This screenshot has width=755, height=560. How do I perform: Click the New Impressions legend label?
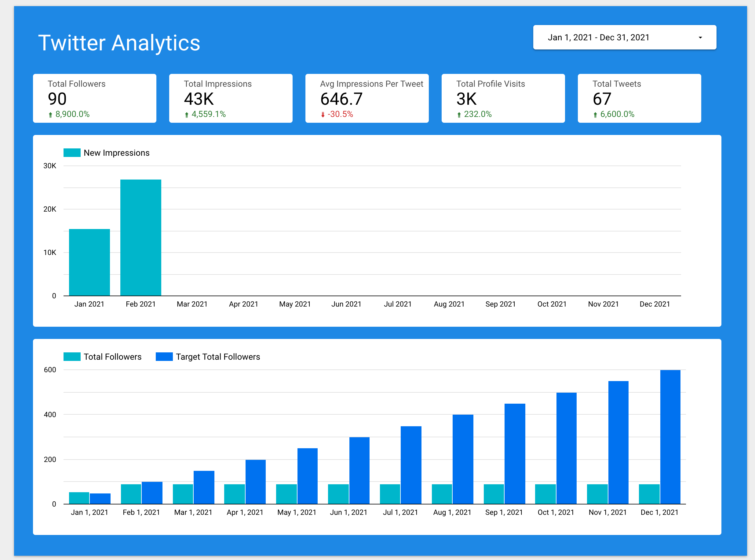[x=116, y=153]
